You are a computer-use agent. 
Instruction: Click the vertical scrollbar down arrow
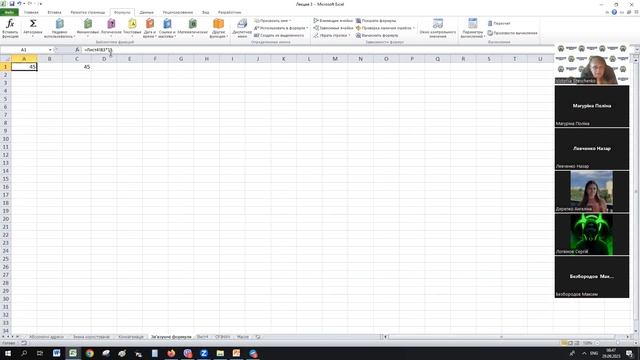(636, 331)
